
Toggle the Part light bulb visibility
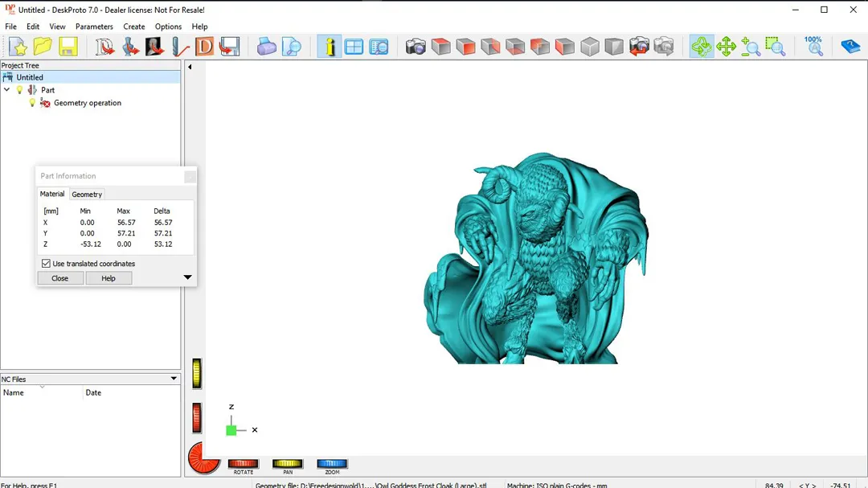coord(20,90)
